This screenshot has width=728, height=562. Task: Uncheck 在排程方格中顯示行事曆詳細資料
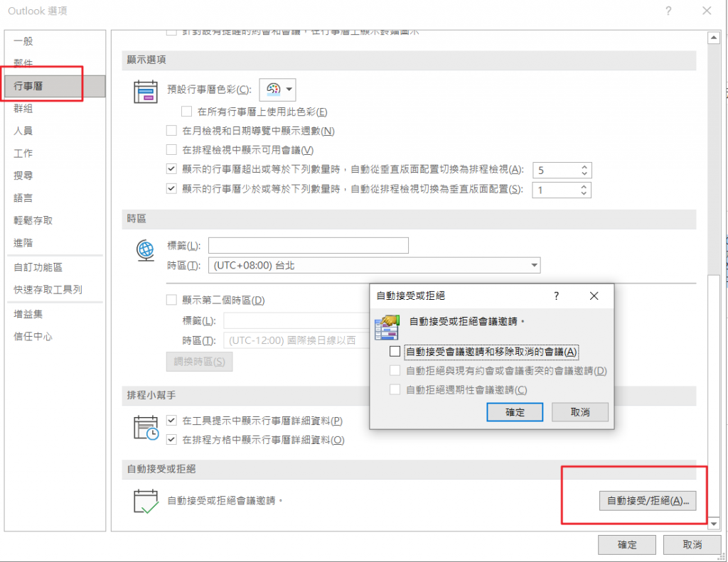click(171, 440)
